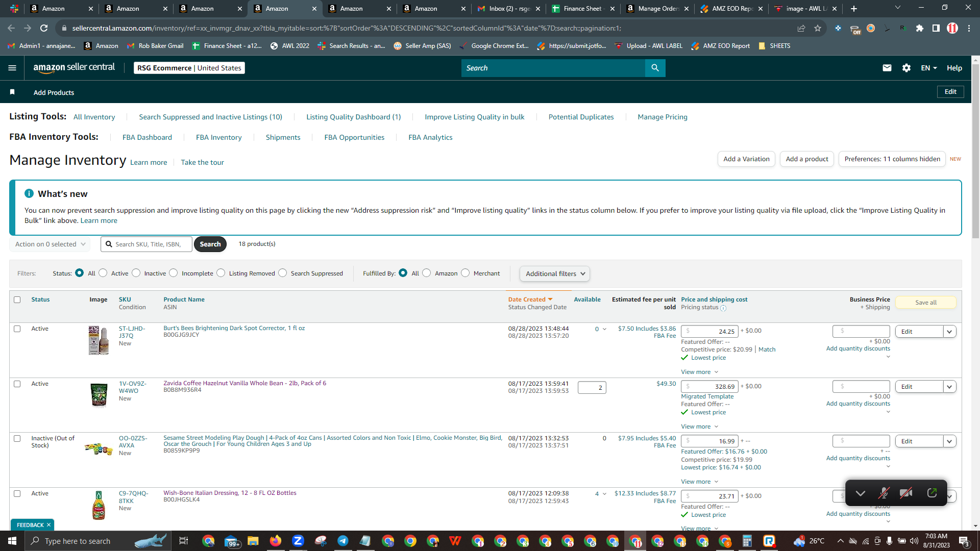Viewport: 980px width, 551px height.
Task: Open the Edit dropdown arrow for Zavida Coffee
Action: [x=949, y=387]
